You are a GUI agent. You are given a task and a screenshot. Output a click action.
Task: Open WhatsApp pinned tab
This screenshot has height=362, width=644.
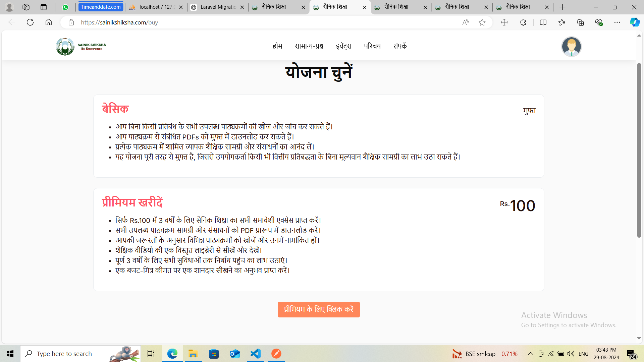click(65, 7)
